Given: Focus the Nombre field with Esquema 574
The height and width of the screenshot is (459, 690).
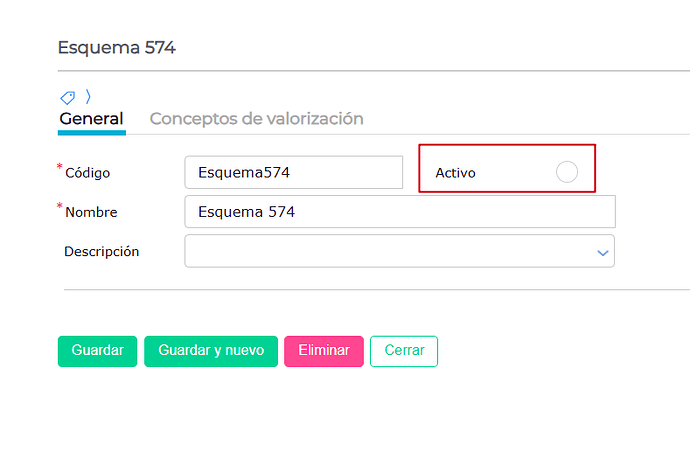Looking at the screenshot, I should point(400,212).
